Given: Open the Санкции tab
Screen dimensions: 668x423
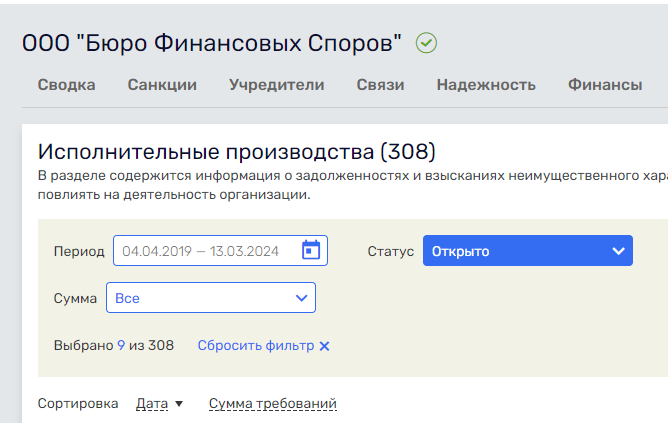Looking at the screenshot, I should [162, 85].
